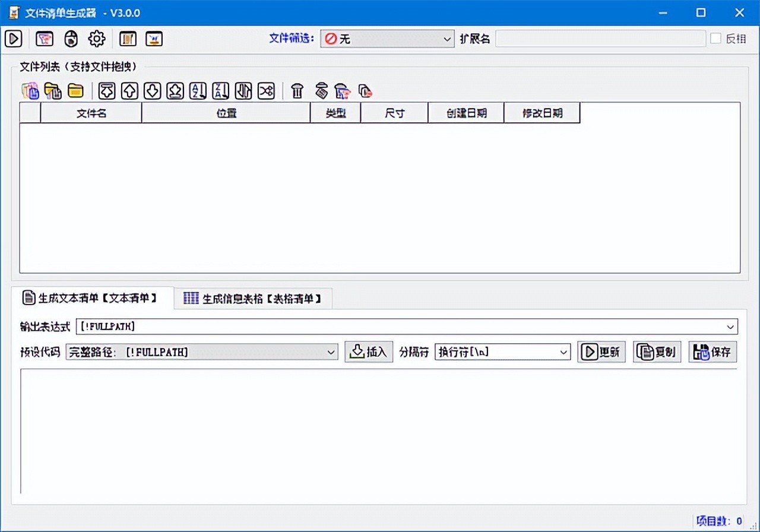
Task: Click the 插入 button
Action: pyautogui.click(x=369, y=351)
